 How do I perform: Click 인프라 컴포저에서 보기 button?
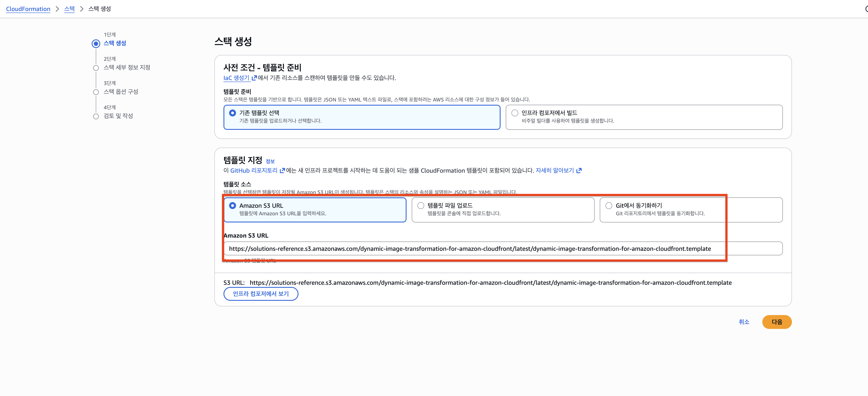click(260, 294)
